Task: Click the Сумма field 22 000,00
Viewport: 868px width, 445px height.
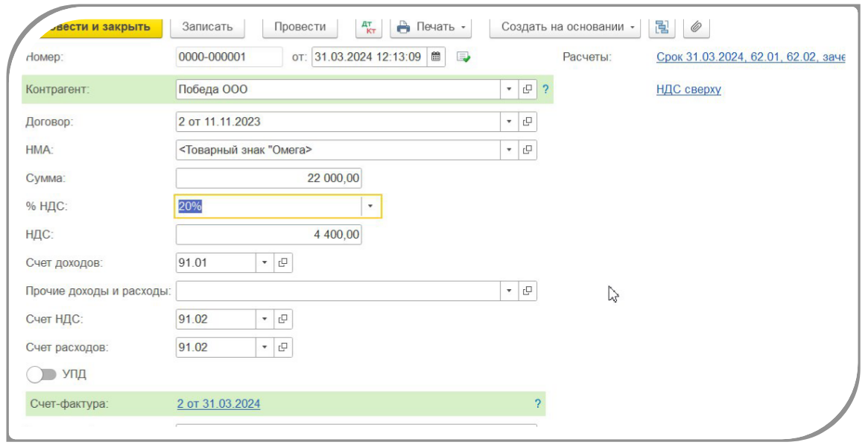Action: click(268, 178)
